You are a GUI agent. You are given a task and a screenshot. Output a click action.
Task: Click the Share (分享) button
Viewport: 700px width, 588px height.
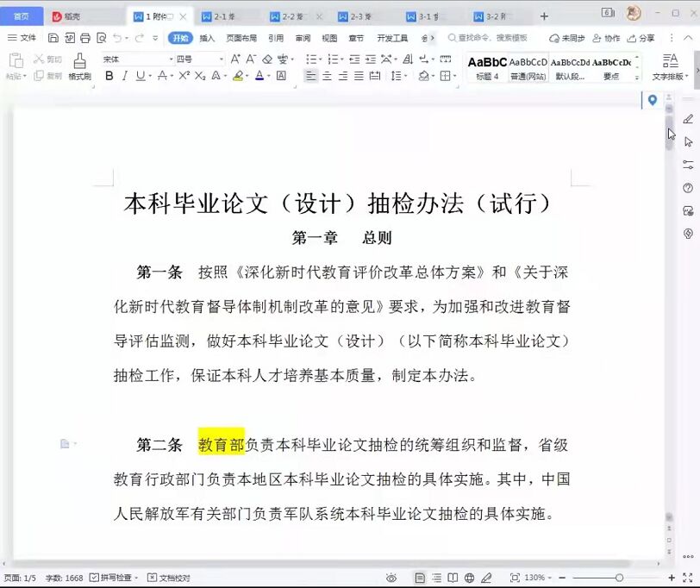pos(641,38)
